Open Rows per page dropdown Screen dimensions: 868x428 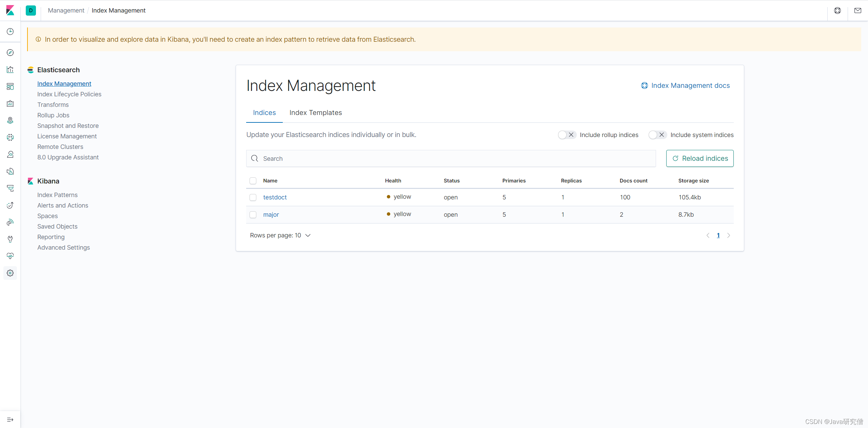click(x=280, y=235)
